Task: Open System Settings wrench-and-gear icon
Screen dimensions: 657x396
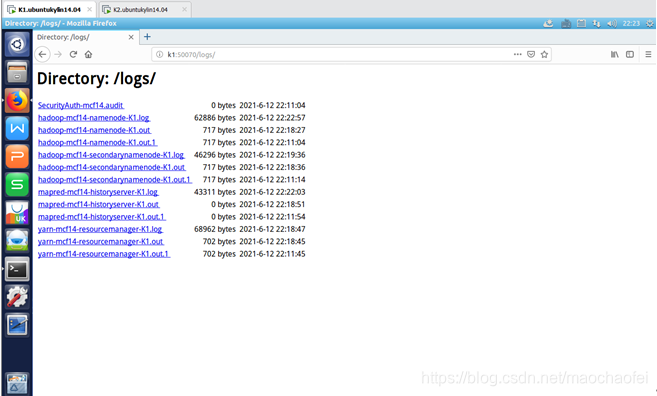Action: (17, 297)
